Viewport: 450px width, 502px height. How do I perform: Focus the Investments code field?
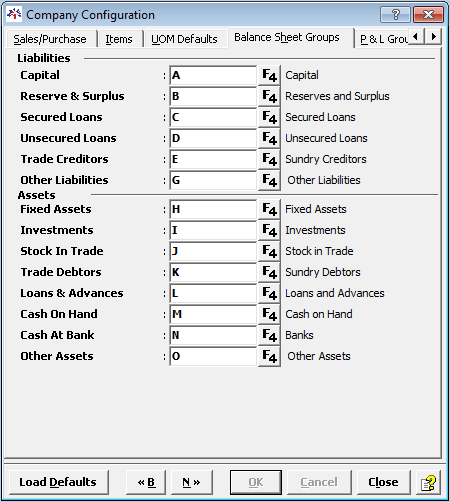coord(213,230)
